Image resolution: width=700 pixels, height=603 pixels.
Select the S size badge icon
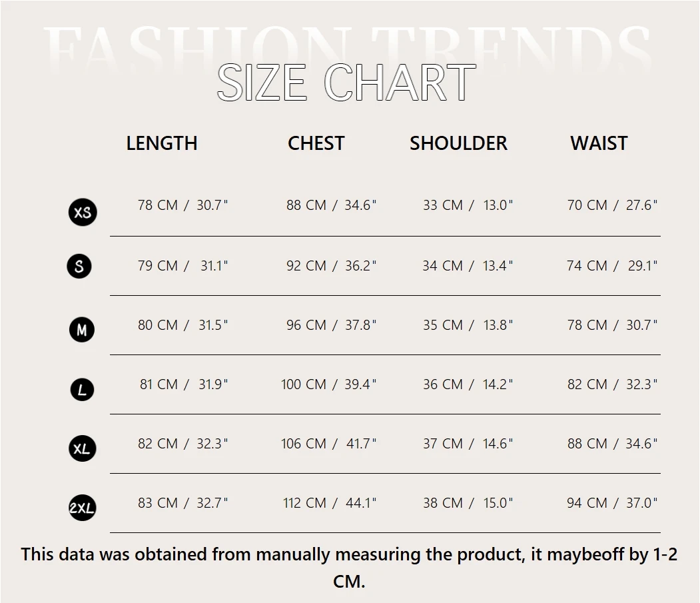click(79, 267)
